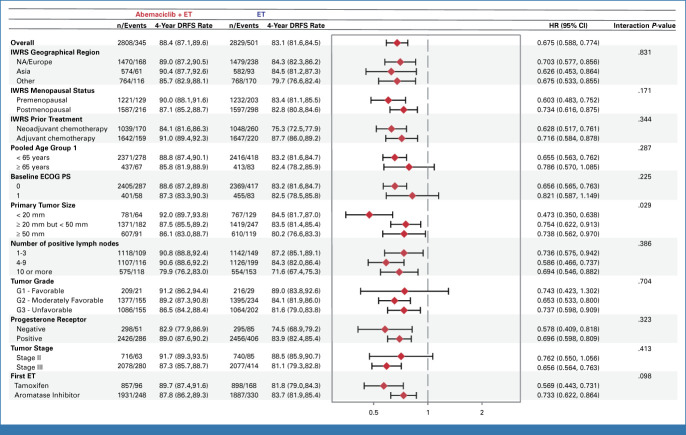686x435 pixels.
Task: Click the n/Events value '209/21'
Action: click(132, 291)
